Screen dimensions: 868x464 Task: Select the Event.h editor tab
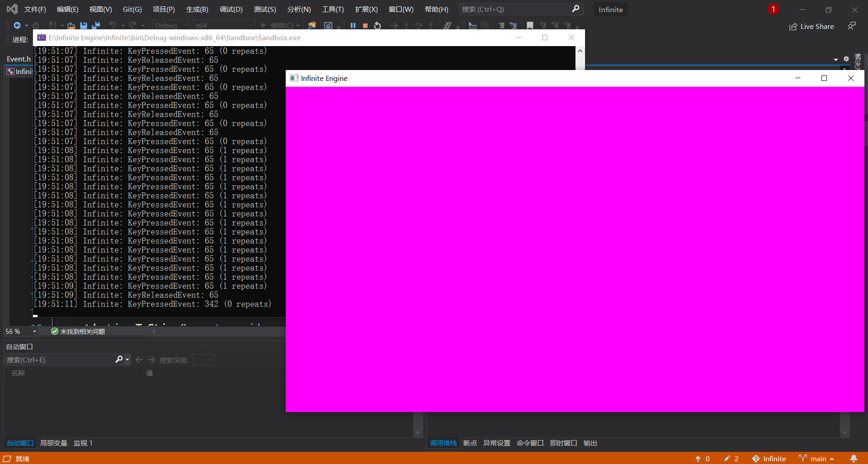pos(19,59)
